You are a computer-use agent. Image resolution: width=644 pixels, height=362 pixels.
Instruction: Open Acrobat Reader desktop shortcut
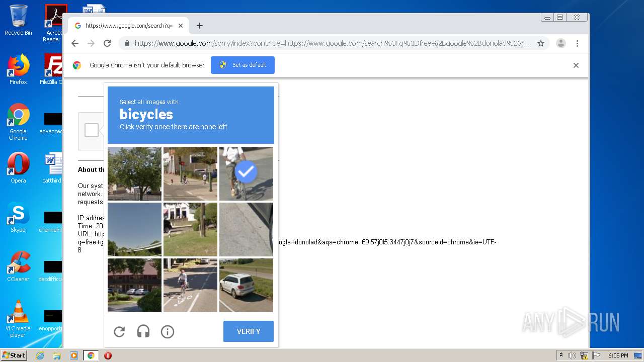[53, 23]
